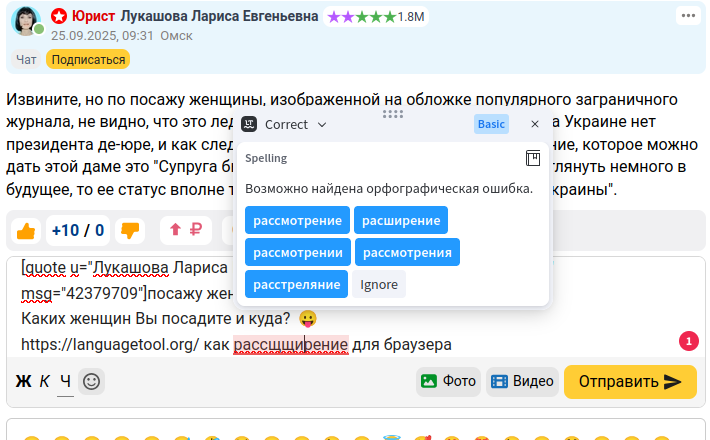Choose suggestion "расширение"
Image resolution: width=710 pixels, height=440 pixels.
tap(400, 220)
